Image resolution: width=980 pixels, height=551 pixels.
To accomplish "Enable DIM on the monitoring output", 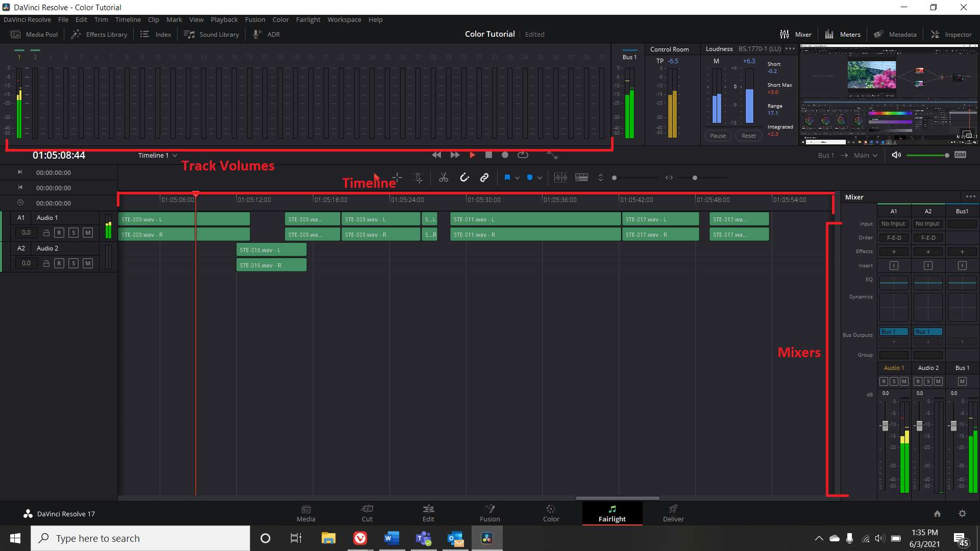I will tap(960, 155).
